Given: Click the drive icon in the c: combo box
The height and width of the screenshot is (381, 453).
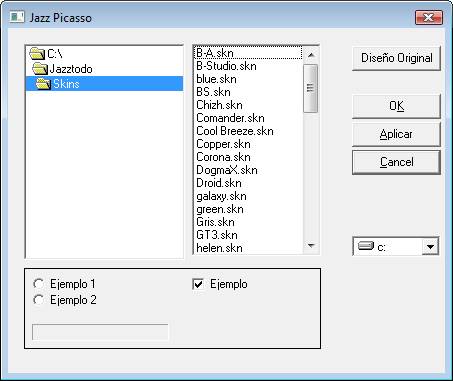Looking at the screenshot, I should [366, 246].
